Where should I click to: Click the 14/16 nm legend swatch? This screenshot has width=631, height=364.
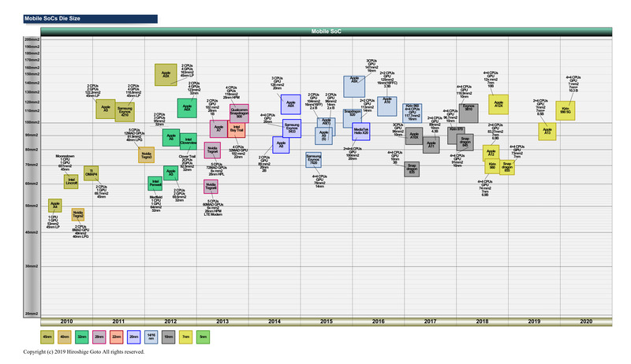[x=151, y=336]
